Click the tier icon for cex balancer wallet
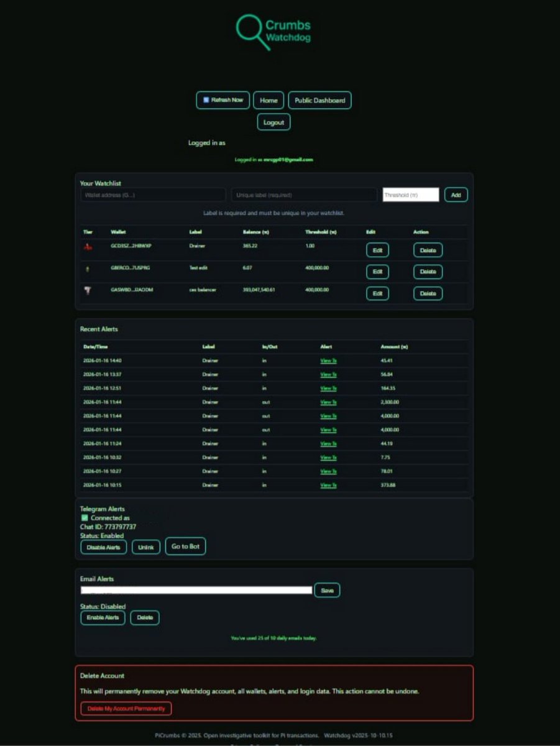Image resolution: width=560 pixels, height=746 pixels. [88, 290]
